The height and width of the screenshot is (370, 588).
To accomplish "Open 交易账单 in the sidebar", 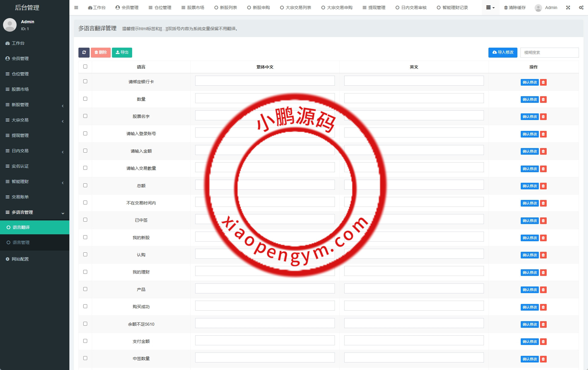I will coord(35,197).
